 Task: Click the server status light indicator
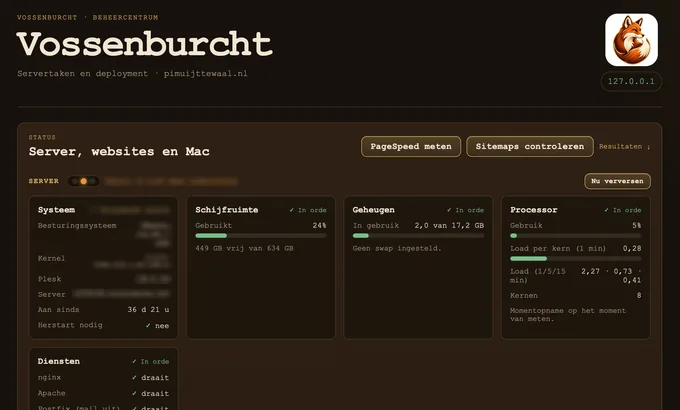83,181
